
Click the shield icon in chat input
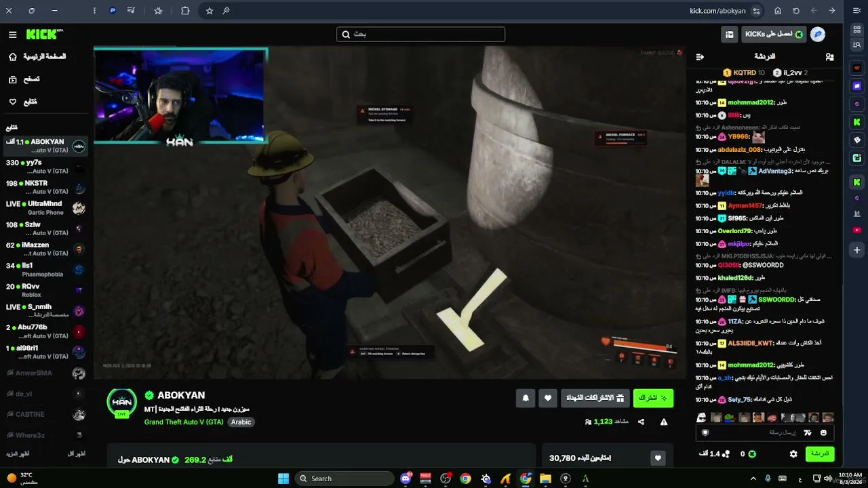tap(705, 432)
